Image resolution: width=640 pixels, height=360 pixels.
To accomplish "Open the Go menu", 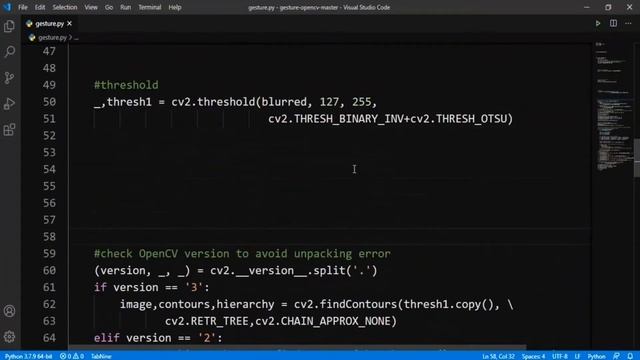I will click(x=109, y=7).
